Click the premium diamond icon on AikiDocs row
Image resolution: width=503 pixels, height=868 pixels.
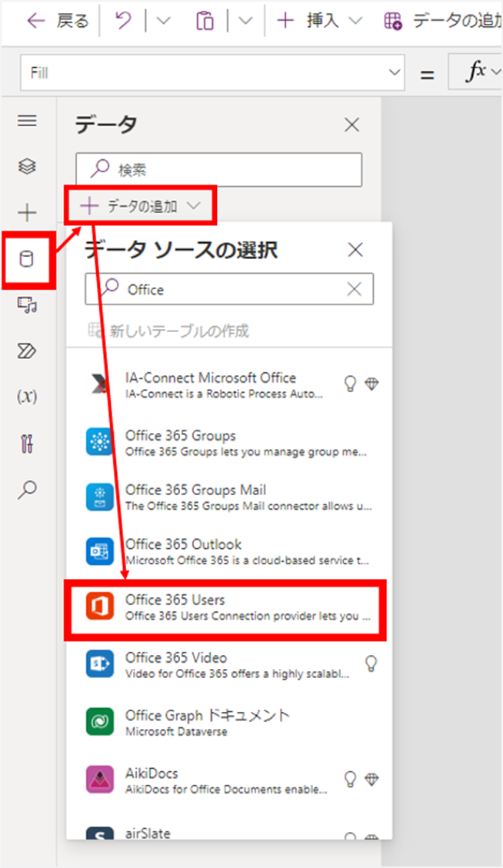(x=371, y=780)
